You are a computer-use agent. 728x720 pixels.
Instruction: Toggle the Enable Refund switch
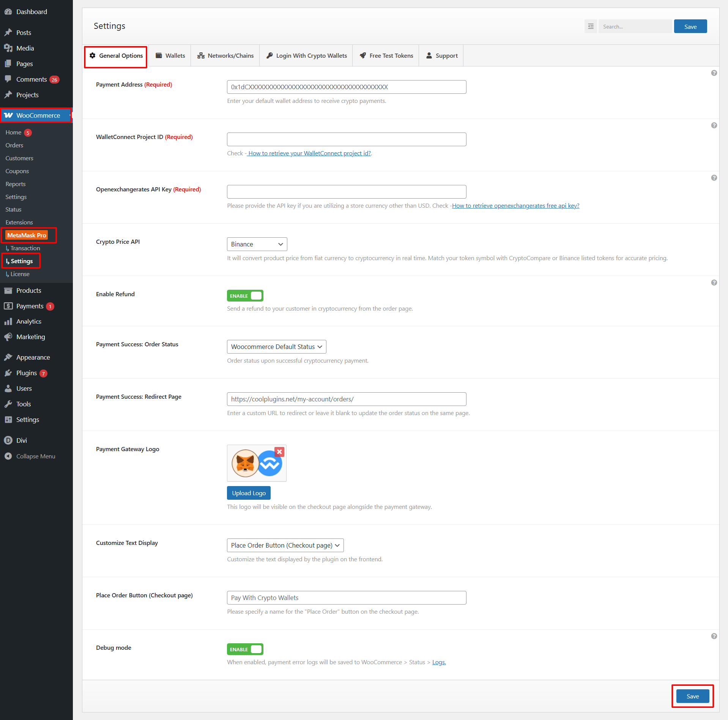point(245,296)
